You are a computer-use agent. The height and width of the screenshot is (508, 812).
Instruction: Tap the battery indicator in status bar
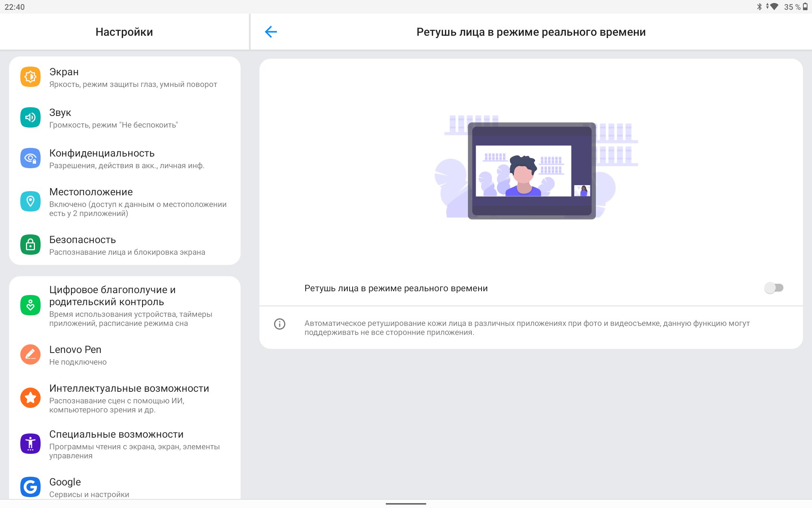tap(805, 7)
